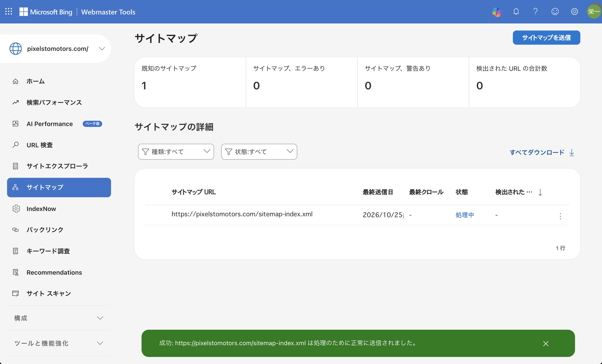Image resolution: width=602 pixels, height=364 pixels.
Task: Expand the ツールと機能強化 section
Action: [x=59, y=343]
